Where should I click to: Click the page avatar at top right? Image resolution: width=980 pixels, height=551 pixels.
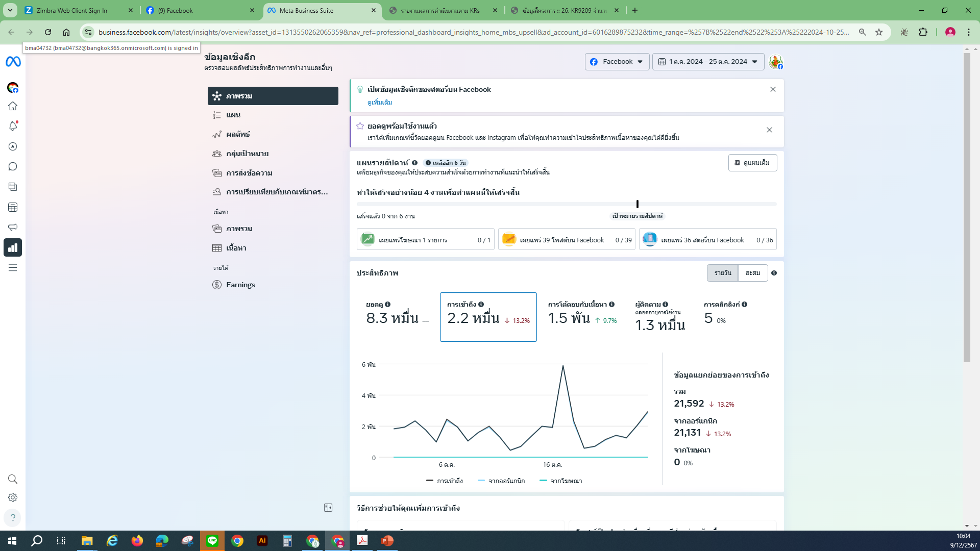click(x=776, y=62)
